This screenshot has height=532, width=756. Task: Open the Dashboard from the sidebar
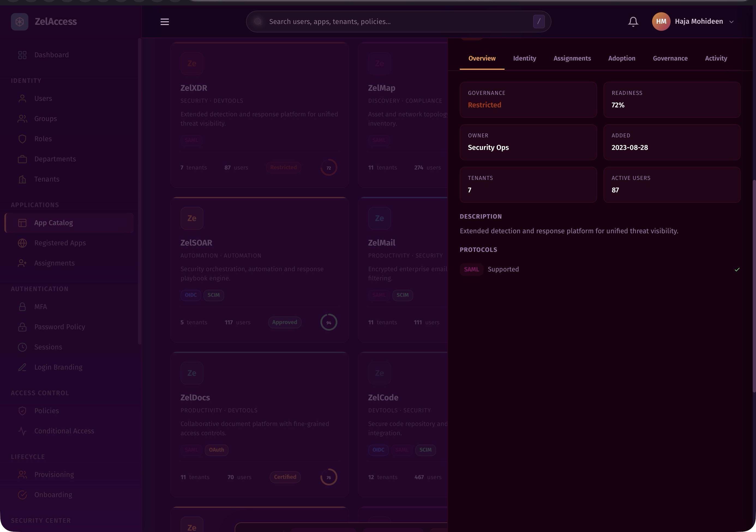click(x=51, y=55)
